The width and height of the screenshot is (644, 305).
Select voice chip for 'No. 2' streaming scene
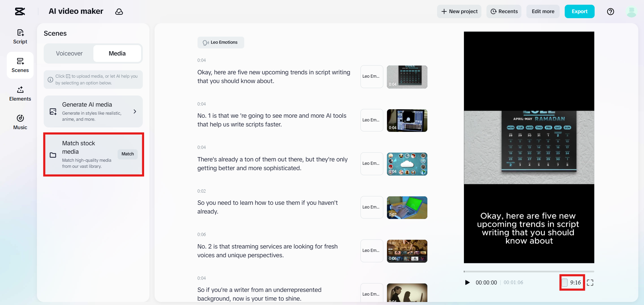click(x=372, y=251)
